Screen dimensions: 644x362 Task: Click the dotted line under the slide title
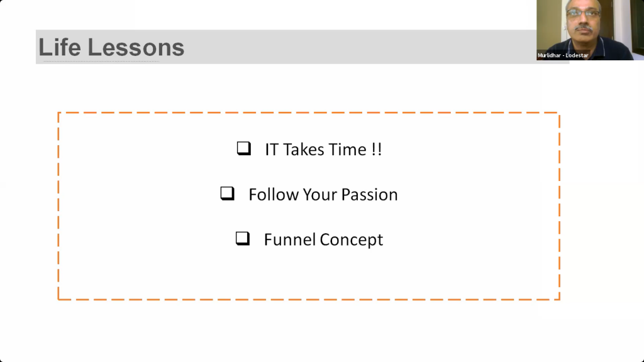[101, 62]
